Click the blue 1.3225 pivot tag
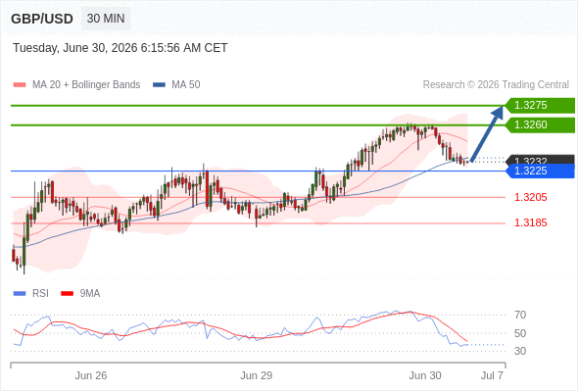This screenshot has width=578, height=392. click(540, 171)
